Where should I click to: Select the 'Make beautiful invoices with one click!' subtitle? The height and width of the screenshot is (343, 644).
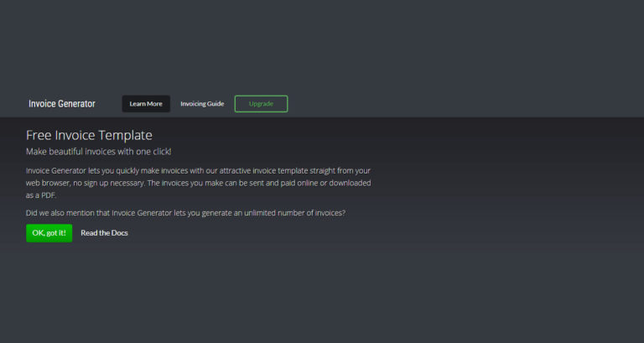[x=99, y=152]
